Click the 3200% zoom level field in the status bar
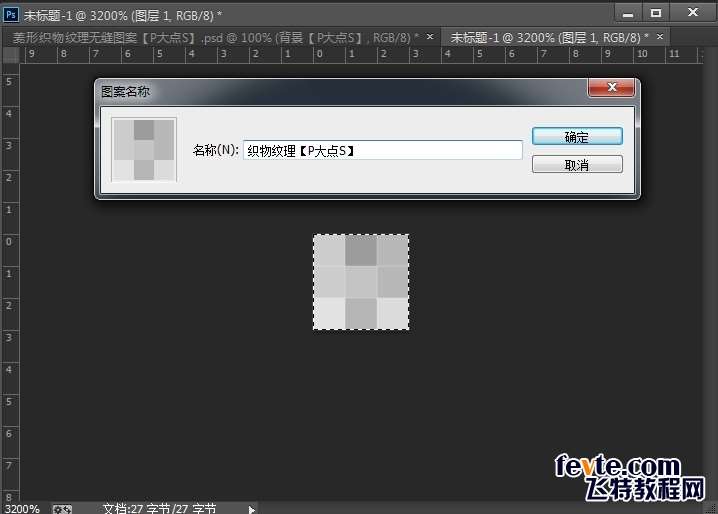718x514 pixels. (22, 509)
